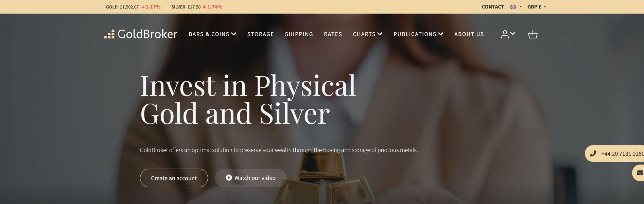Click the Watch our video button
The width and height of the screenshot is (644, 204).
[250, 178]
